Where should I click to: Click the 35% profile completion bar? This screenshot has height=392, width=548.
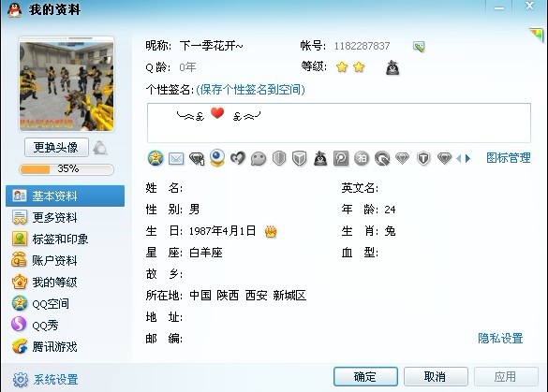click(x=67, y=169)
